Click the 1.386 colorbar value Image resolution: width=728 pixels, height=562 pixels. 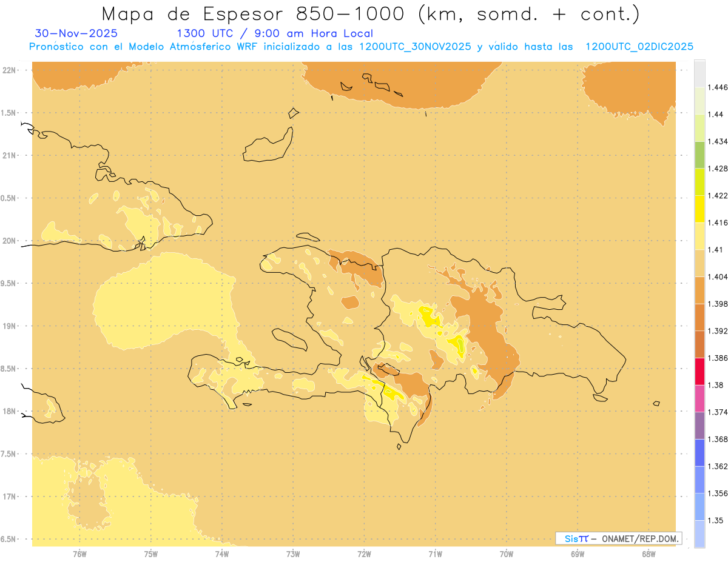pyautogui.click(x=718, y=358)
